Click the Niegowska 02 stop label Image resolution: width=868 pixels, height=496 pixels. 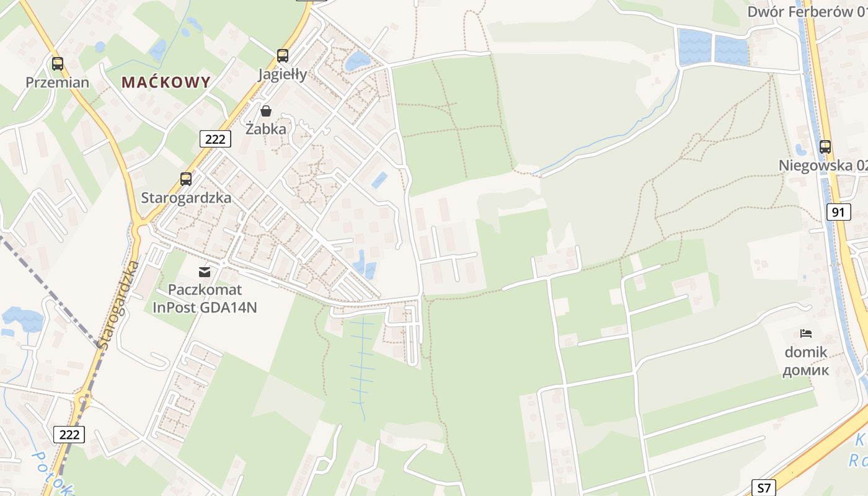pyautogui.click(x=823, y=166)
